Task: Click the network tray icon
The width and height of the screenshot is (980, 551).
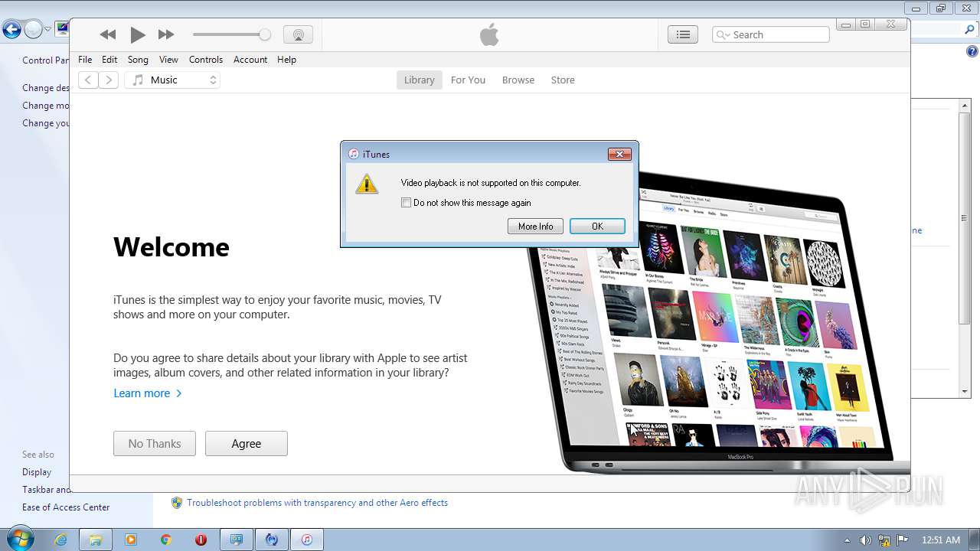Action: (884, 540)
